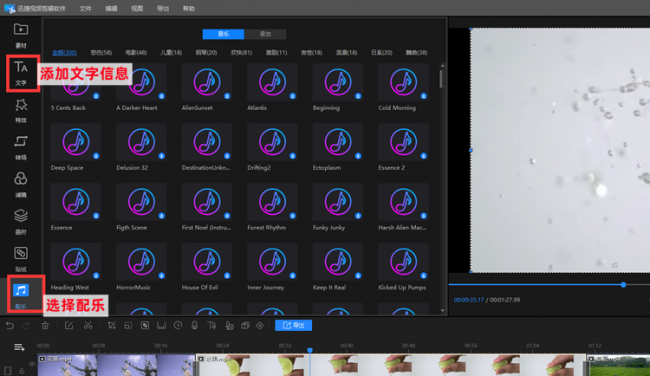Filter music by 浪漫(18) category

pos(346,53)
